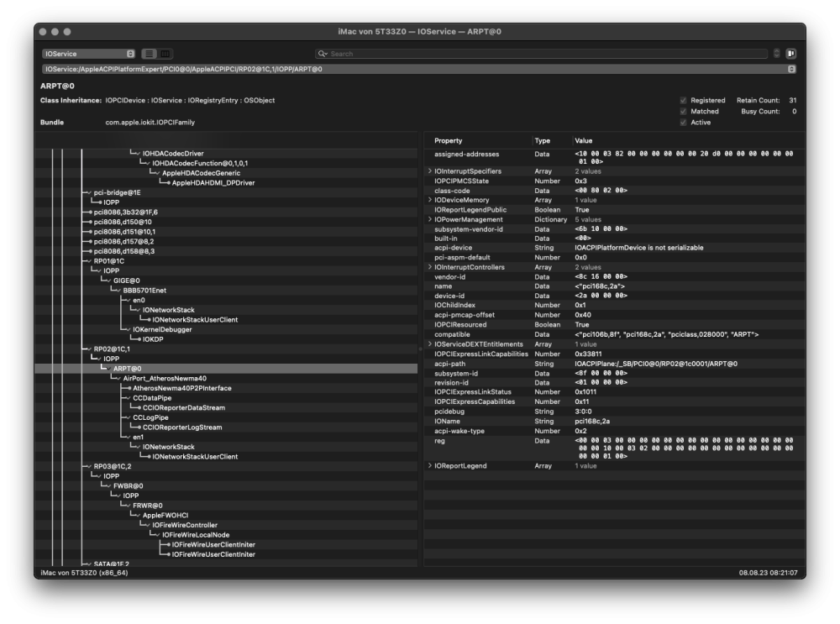
Task: Select the assigned-addresses property row
Action: tap(615, 158)
